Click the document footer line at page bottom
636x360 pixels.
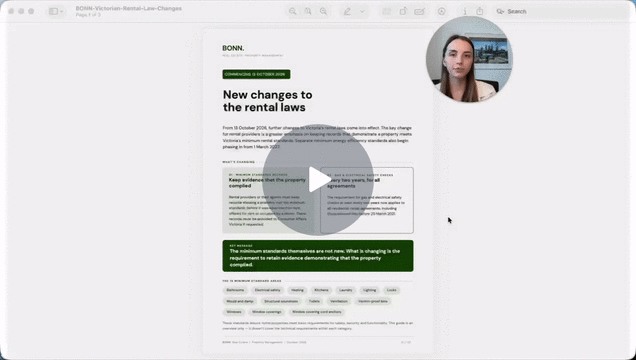[x=317, y=342]
